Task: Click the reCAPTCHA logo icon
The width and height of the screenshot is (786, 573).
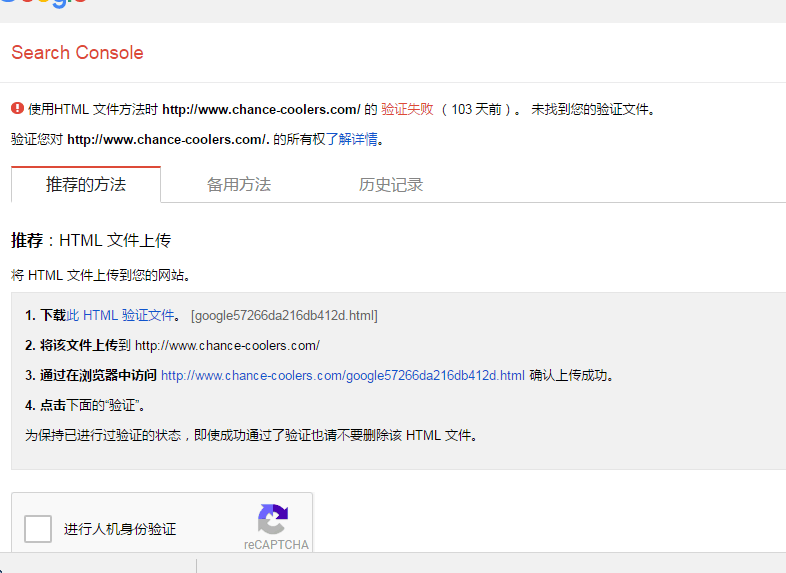Action: coord(272,520)
